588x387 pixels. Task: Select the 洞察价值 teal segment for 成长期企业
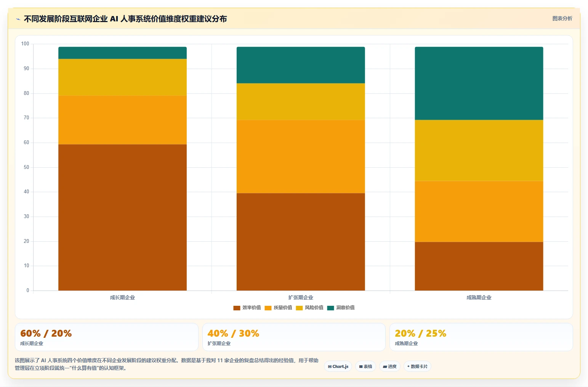pyautogui.click(x=122, y=53)
